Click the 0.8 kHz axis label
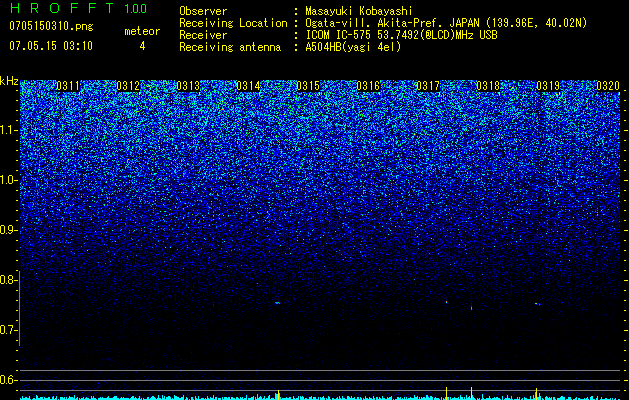 [x=9, y=280]
